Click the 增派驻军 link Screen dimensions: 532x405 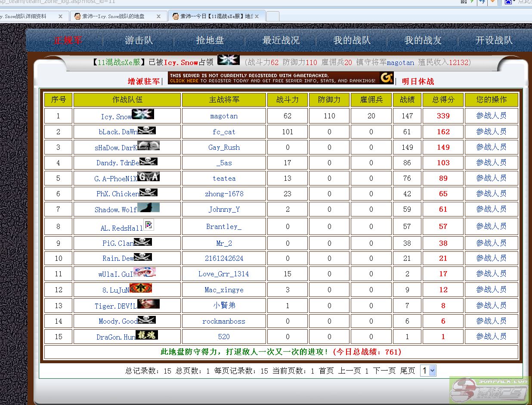tap(143, 81)
